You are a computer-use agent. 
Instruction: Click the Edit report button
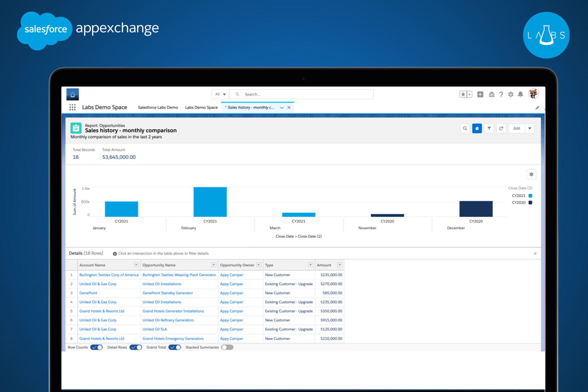tap(517, 128)
